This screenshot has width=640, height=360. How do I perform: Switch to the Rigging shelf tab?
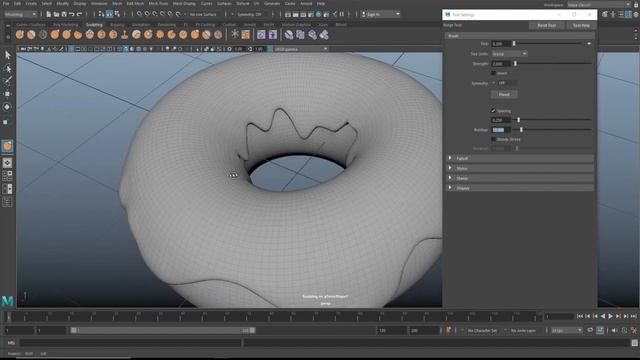(x=117, y=24)
